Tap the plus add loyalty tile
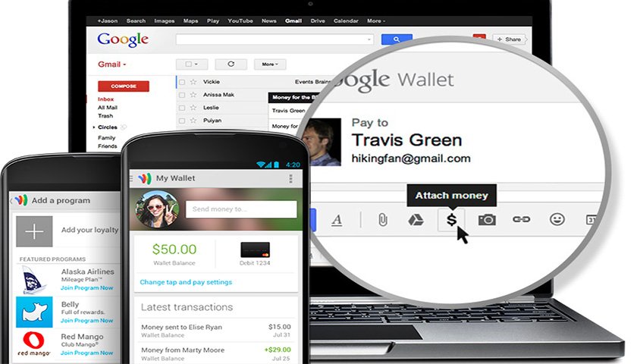The image size is (637, 364). (34, 231)
